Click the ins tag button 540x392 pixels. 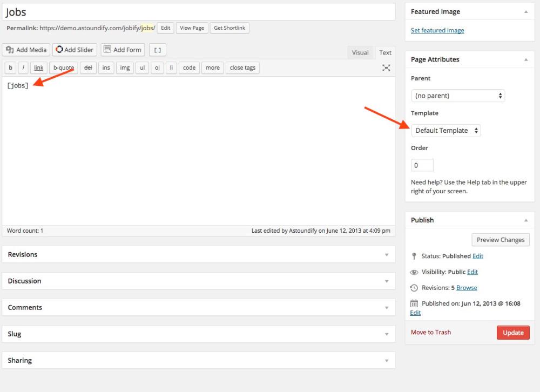[x=106, y=67]
